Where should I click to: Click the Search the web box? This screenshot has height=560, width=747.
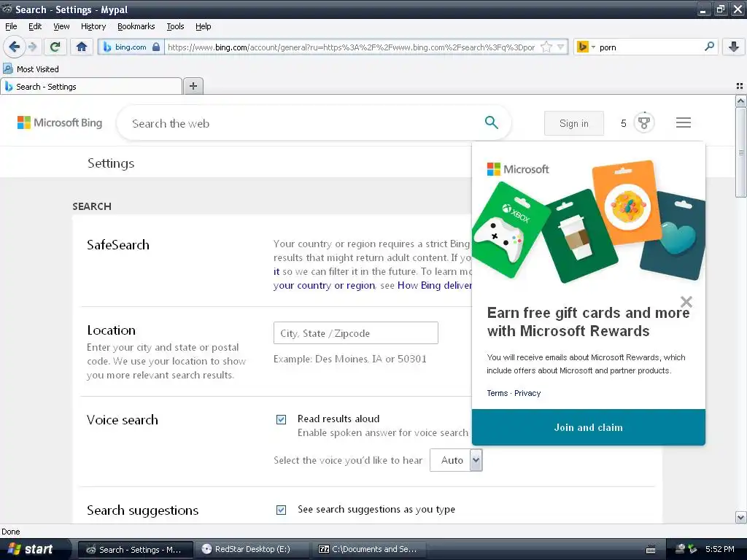305,123
